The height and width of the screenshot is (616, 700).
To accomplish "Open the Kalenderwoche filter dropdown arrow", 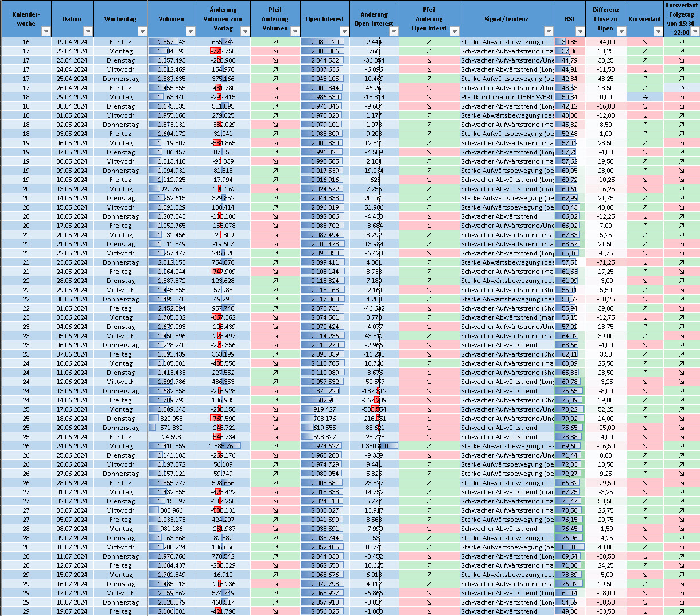I will [x=46, y=32].
